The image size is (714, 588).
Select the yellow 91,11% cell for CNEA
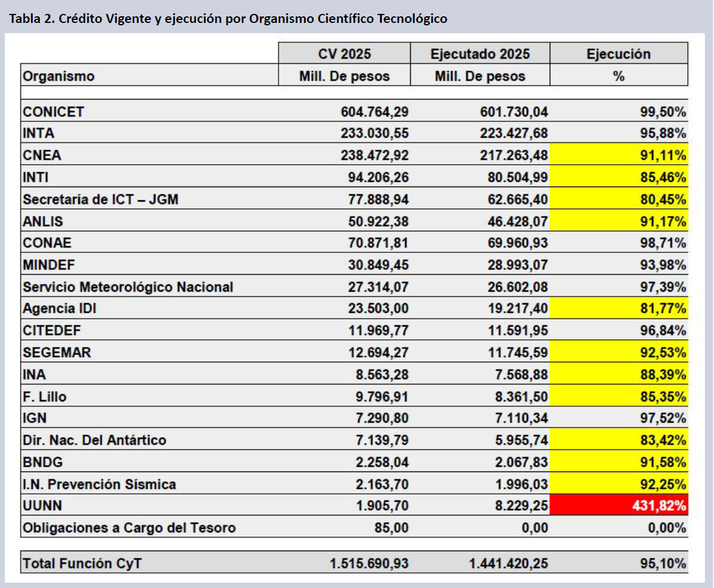pos(619,155)
